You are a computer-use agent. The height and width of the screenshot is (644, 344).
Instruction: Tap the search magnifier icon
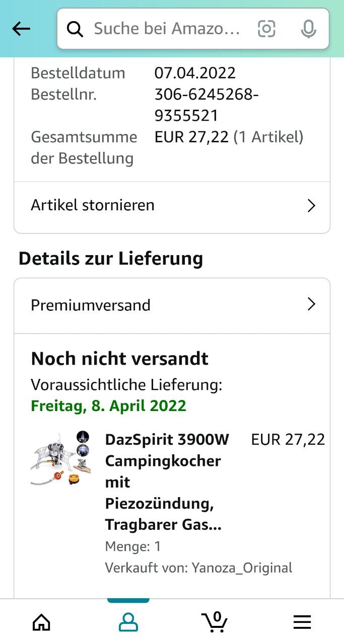tap(75, 29)
